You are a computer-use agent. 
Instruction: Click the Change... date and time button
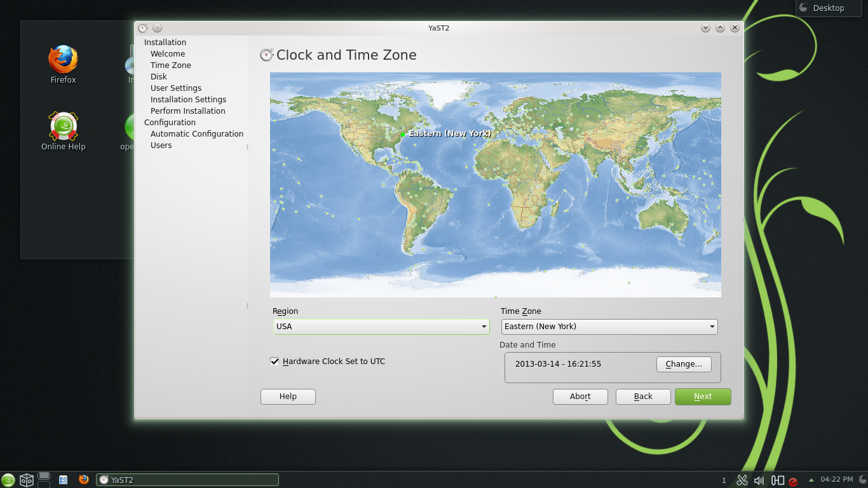pyautogui.click(x=684, y=364)
